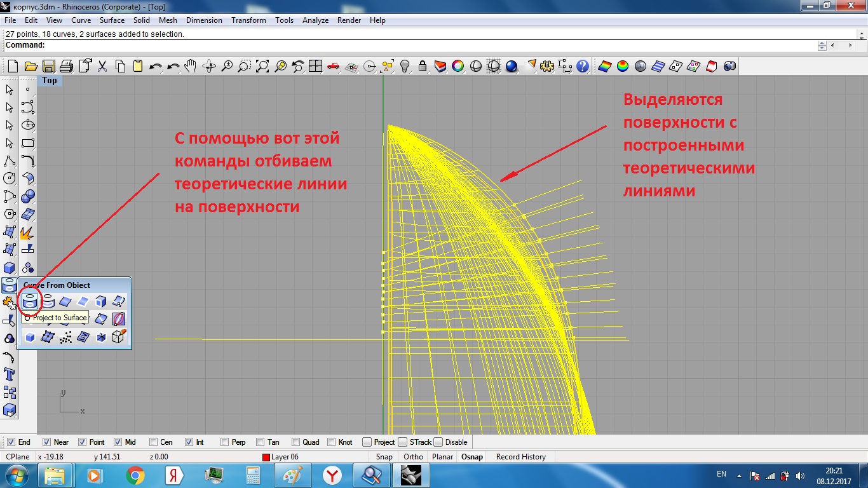Open the Calculator from the taskbar
This screenshot has height=488, width=868.
(x=253, y=475)
